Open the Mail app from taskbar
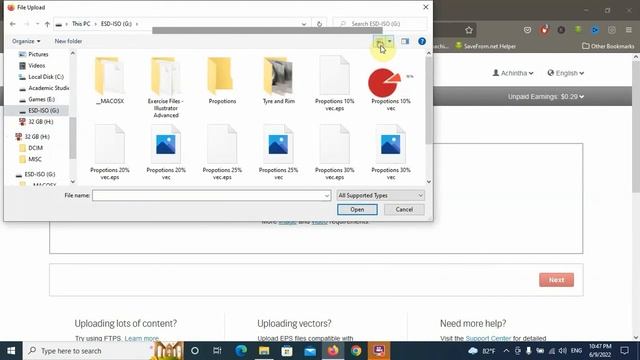The image size is (640, 360). coord(310,351)
